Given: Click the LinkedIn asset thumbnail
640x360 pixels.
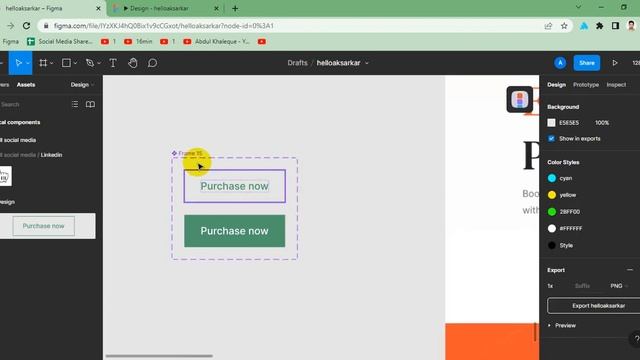Looking at the screenshot, I should [5, 176].
